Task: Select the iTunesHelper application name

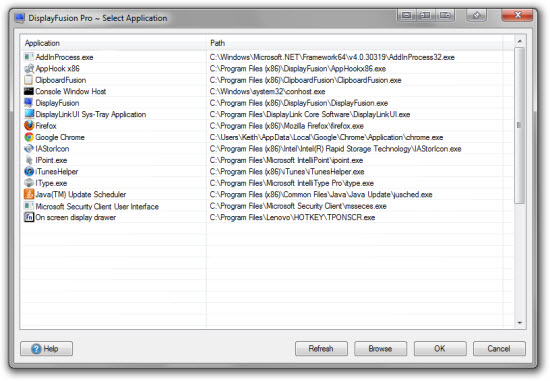Action: [57, 172]
